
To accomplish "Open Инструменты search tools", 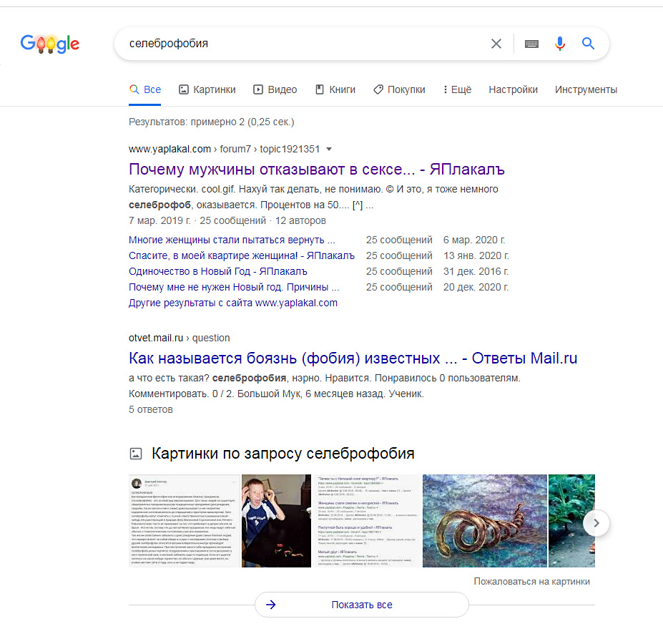I will tap(586, 89).
